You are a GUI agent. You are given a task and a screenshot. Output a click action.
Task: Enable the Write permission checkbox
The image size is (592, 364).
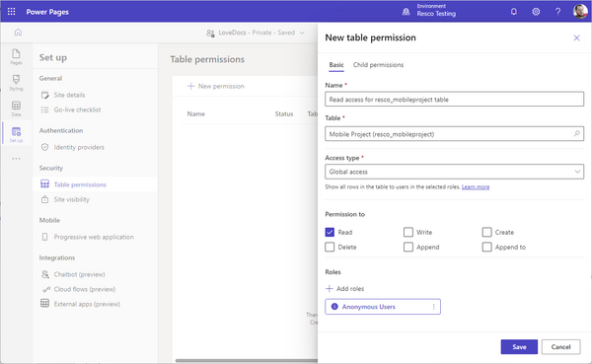pyautogui.click(x=408, y=232)
